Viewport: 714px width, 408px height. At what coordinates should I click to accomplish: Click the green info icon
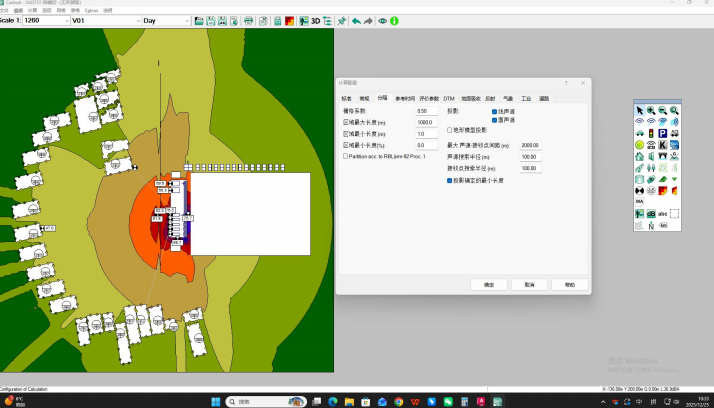pos(394,21)
